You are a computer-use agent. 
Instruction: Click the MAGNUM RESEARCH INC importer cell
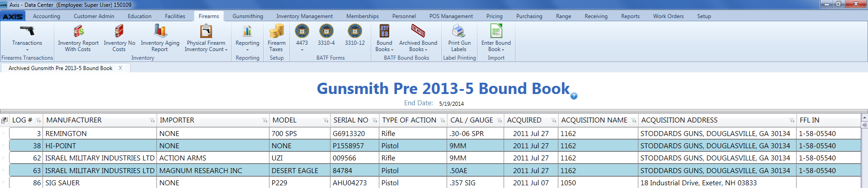tap(213, 170)
